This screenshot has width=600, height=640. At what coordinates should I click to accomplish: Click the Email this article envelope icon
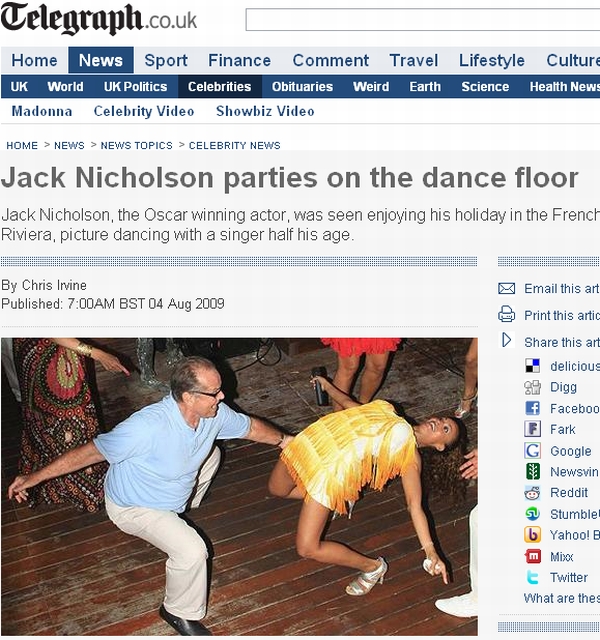(x=507, y=289)
